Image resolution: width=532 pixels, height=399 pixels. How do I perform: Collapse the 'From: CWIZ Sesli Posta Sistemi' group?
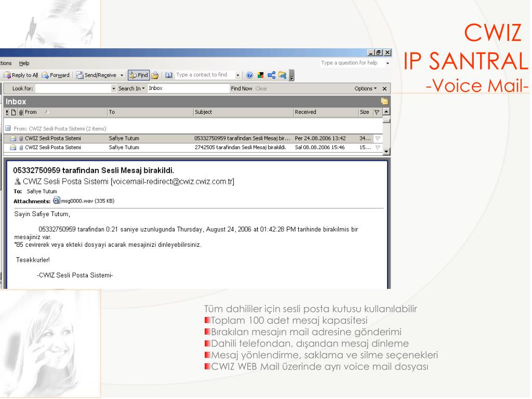tap(8, 128)
